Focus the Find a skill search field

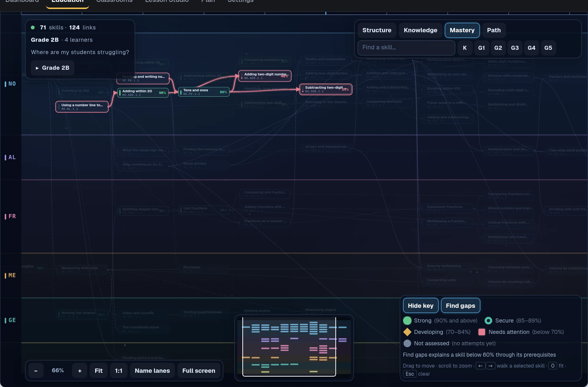(406, 48)
